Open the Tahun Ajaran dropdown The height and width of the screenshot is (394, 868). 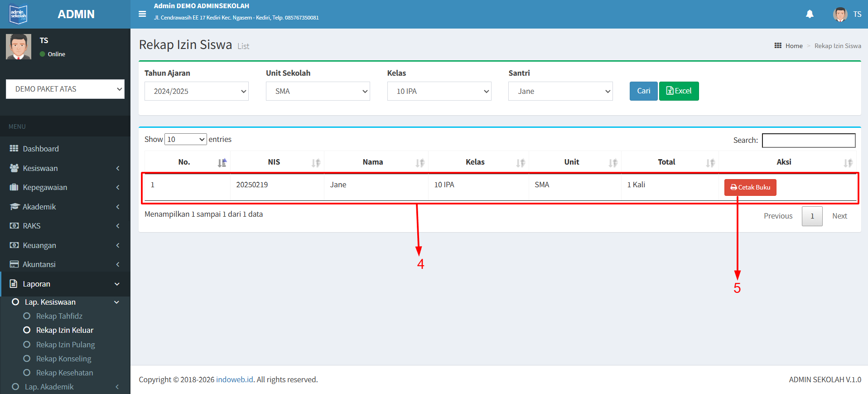coord(196,91)
